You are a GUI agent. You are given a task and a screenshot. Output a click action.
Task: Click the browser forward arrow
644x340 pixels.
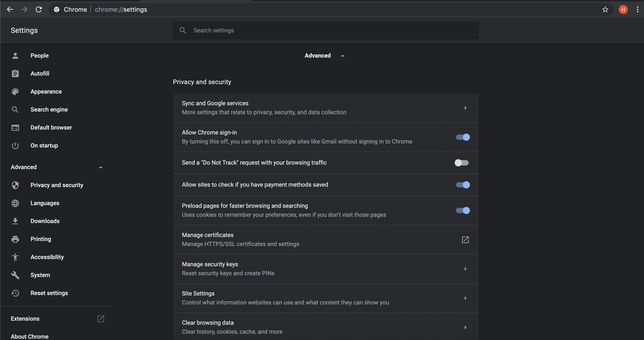pos(24,9)
